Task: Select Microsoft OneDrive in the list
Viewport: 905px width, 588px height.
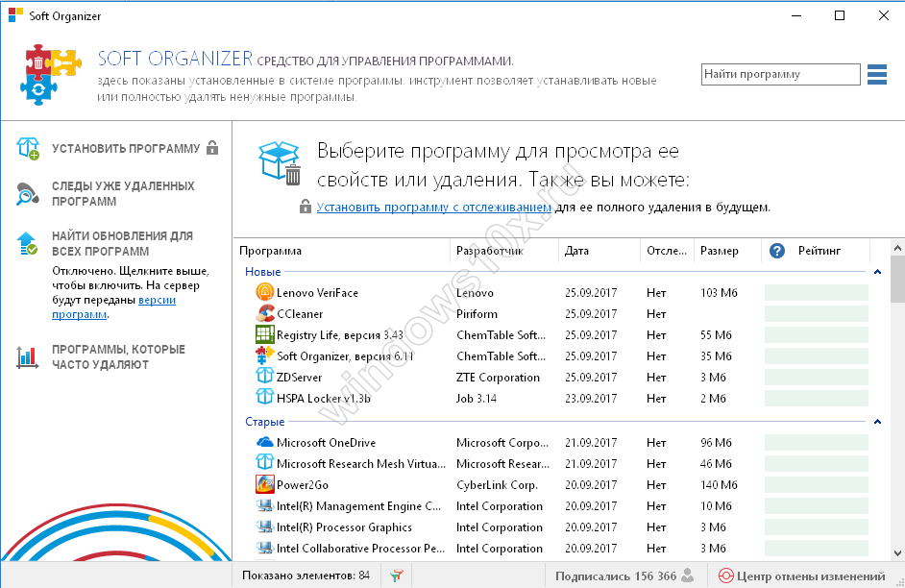Action: 326,443
